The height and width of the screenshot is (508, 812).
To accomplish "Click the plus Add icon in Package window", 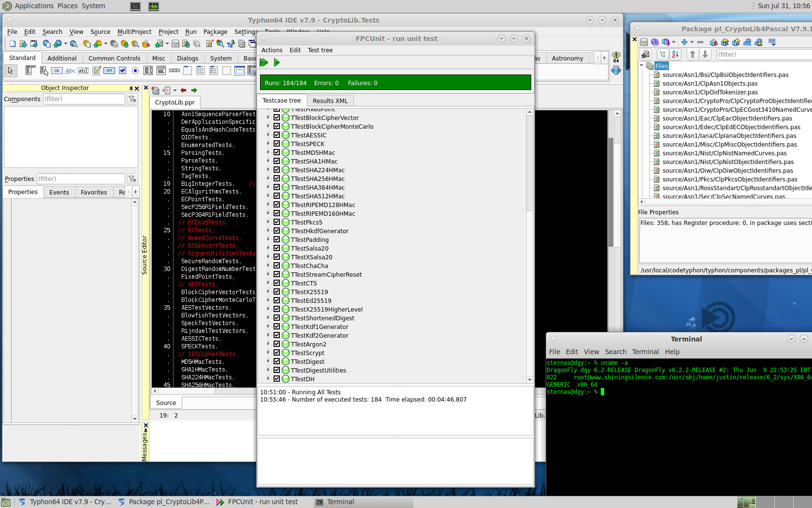I will tap(684, 42).
